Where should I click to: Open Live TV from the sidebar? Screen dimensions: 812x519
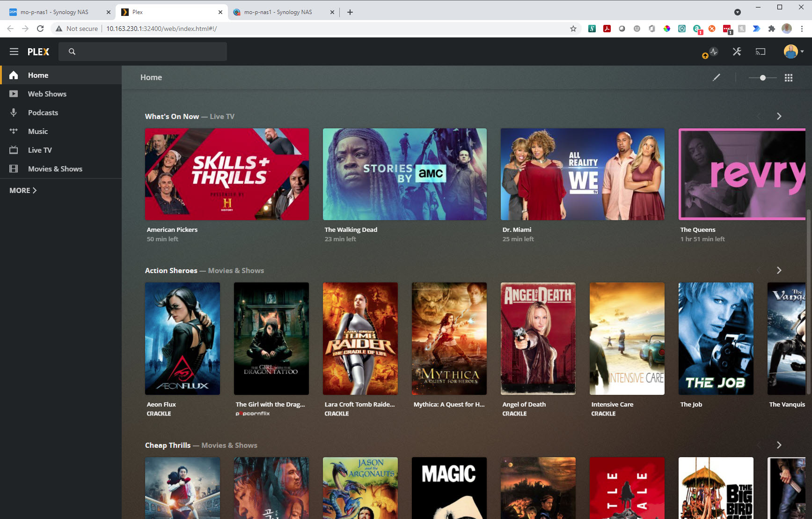[40, 150]
